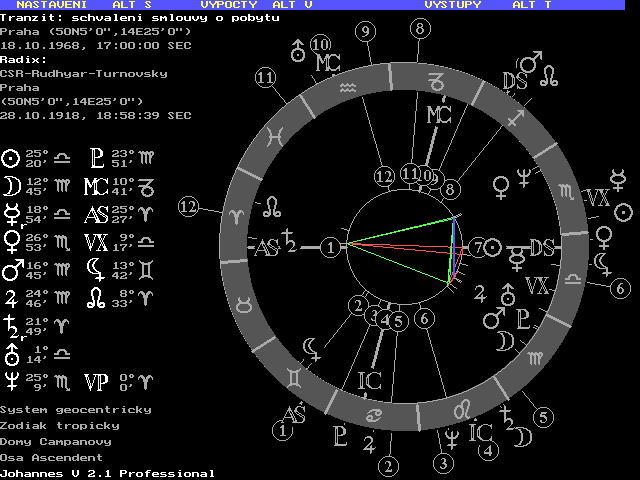Click the Aquarius sign on the zodiac ring
640x480 pixels.
pos(347,88)
